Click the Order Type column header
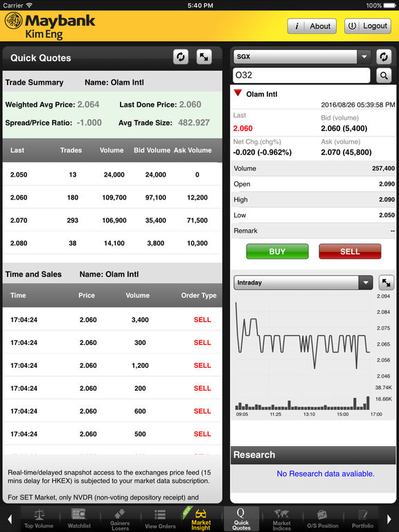 tap(199, 296)
